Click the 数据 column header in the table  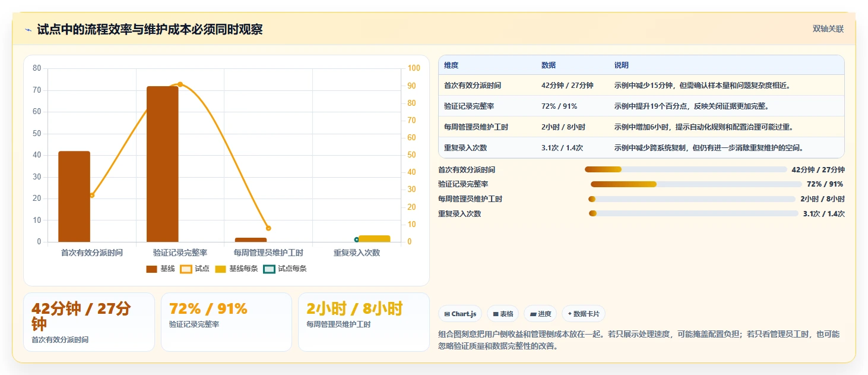(549, 65)
